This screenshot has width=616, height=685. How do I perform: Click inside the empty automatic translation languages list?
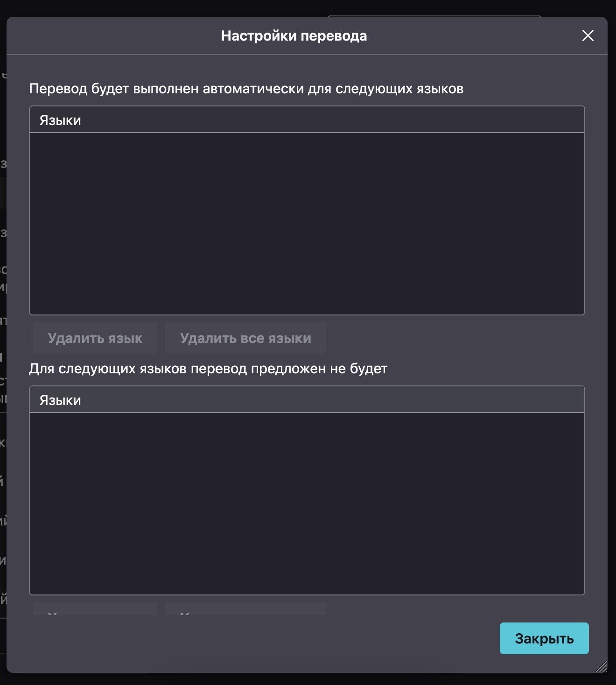pos(307,224)
